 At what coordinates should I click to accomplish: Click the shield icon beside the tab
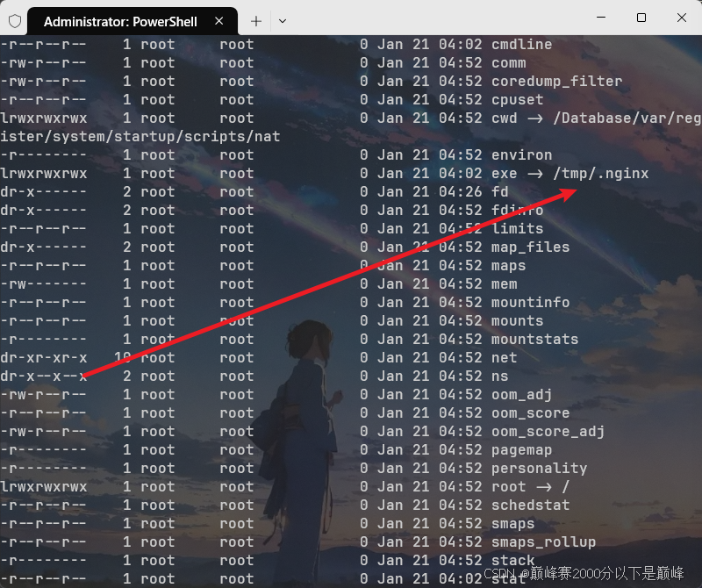click(x=15, y=21)
